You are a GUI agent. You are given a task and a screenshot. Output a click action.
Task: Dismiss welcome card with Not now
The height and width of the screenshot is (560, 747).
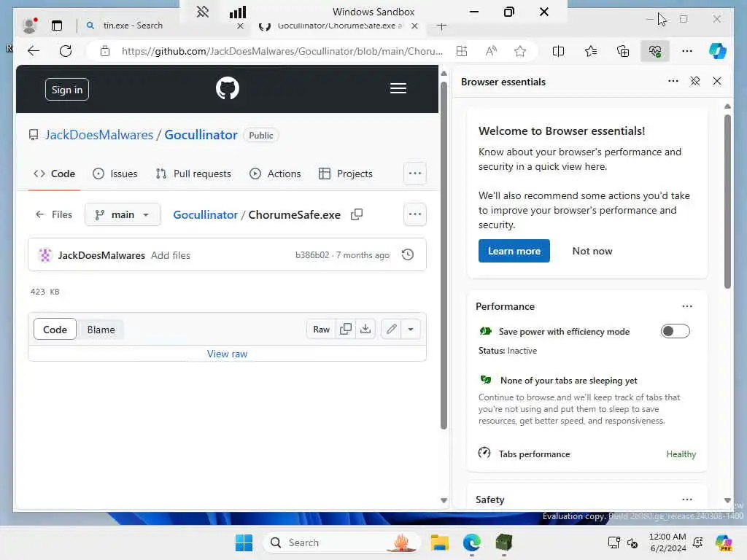[592, 251]
